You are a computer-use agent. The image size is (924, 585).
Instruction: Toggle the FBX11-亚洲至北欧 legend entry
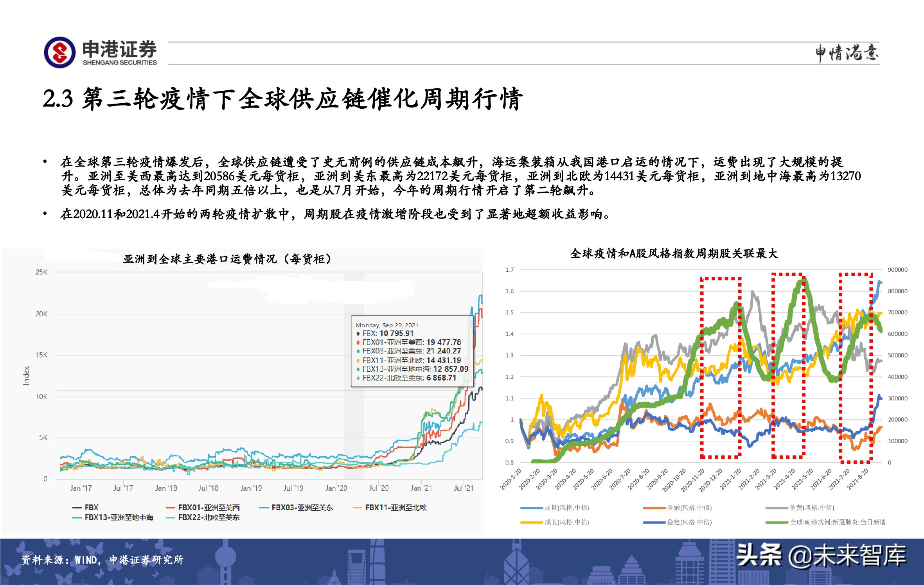[390, 508]
